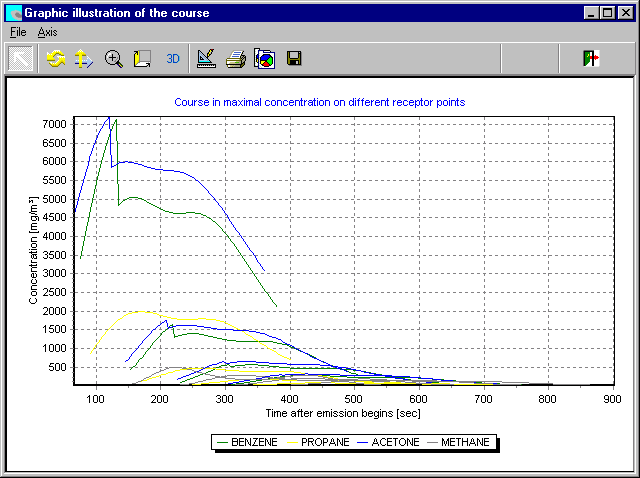Toggle the 3D view button

[173, 58]
